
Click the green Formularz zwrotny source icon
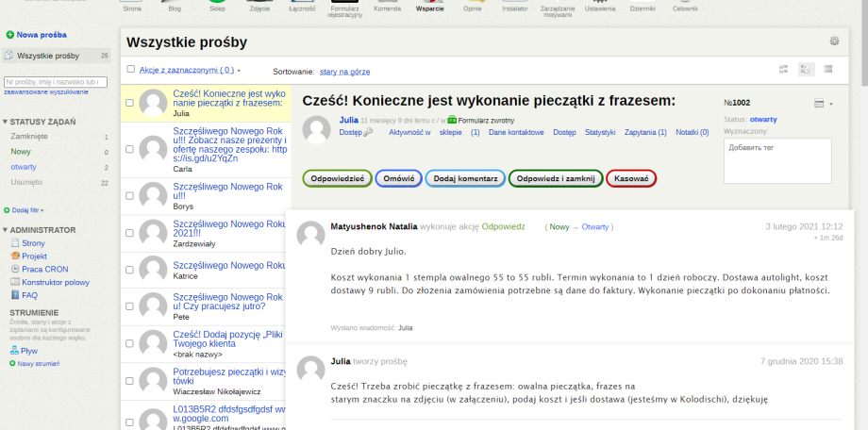coord(452,120)
